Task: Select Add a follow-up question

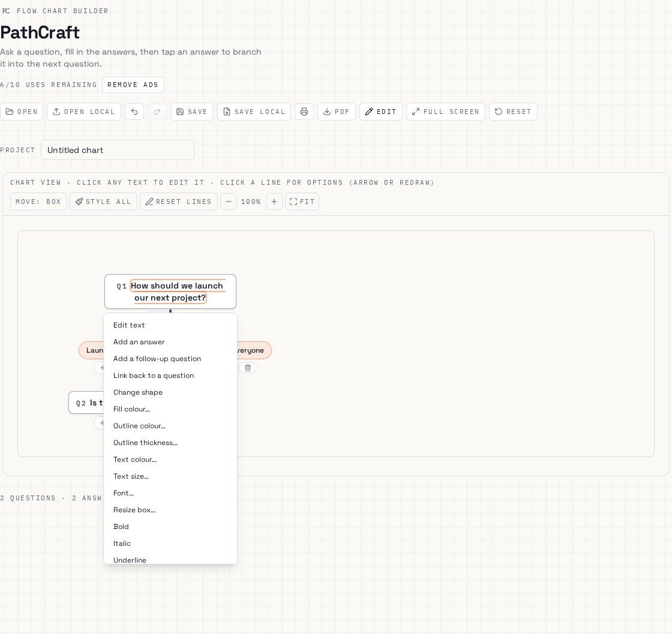Action: point(170,359)
